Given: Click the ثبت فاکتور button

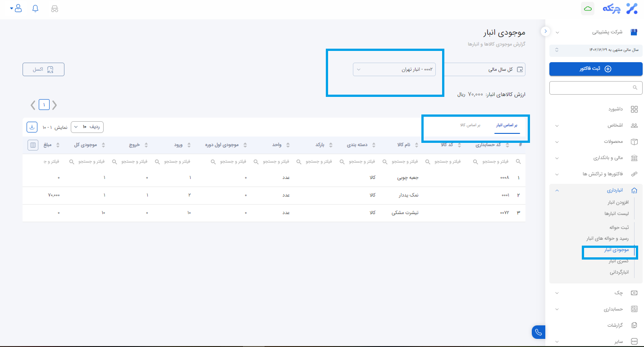Looking at the screenshot, I should (595, 69).
